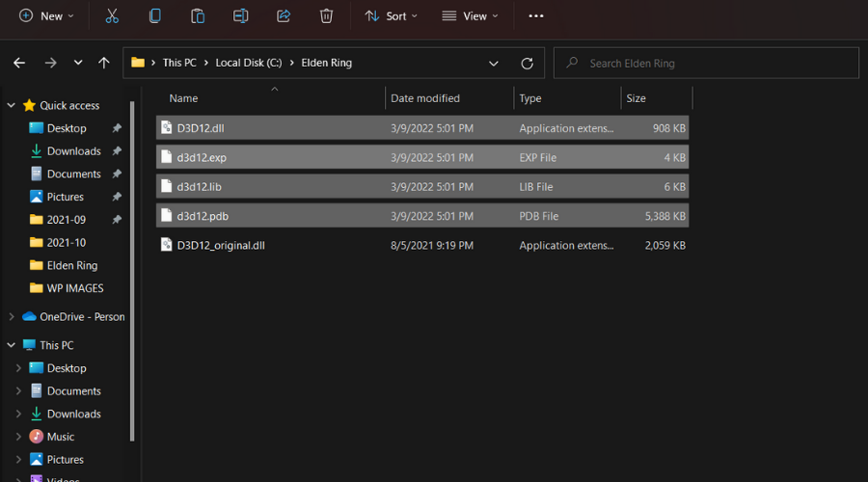Click the EXP File type cell
This screenshot has height=482, width=868.
click(x=537, y=157)
